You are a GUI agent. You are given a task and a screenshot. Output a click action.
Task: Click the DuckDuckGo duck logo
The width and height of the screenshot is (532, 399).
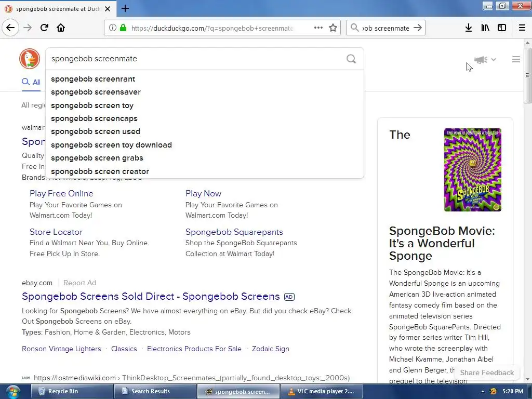pos(30,59)
